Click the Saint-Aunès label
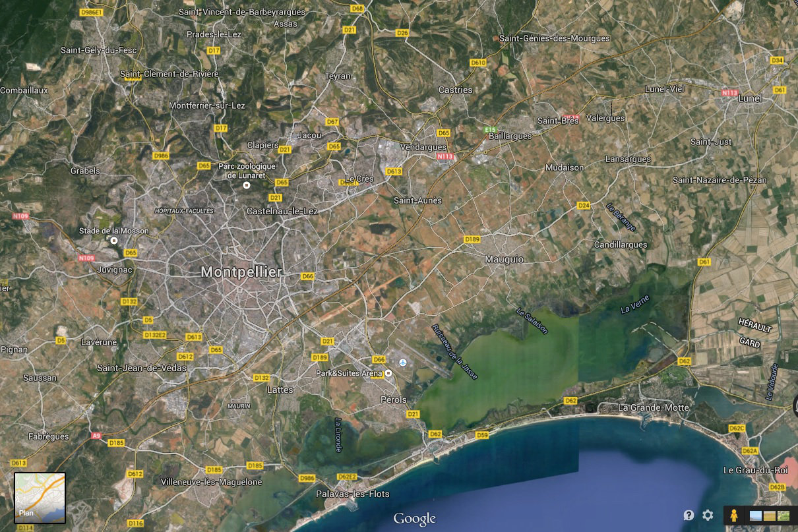798x532 pixels. [x=417, y=200]
